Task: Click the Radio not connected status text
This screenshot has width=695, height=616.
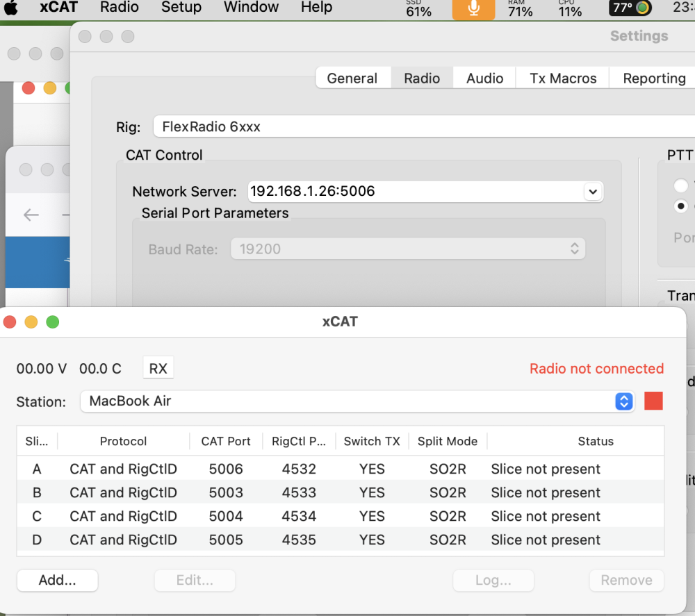Action: [x=596, y=369]
